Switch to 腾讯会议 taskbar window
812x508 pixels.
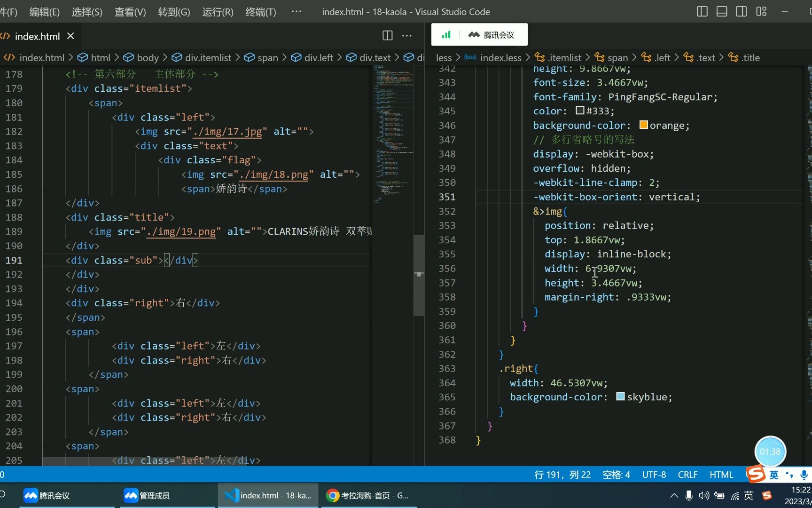tap(67, 495)
